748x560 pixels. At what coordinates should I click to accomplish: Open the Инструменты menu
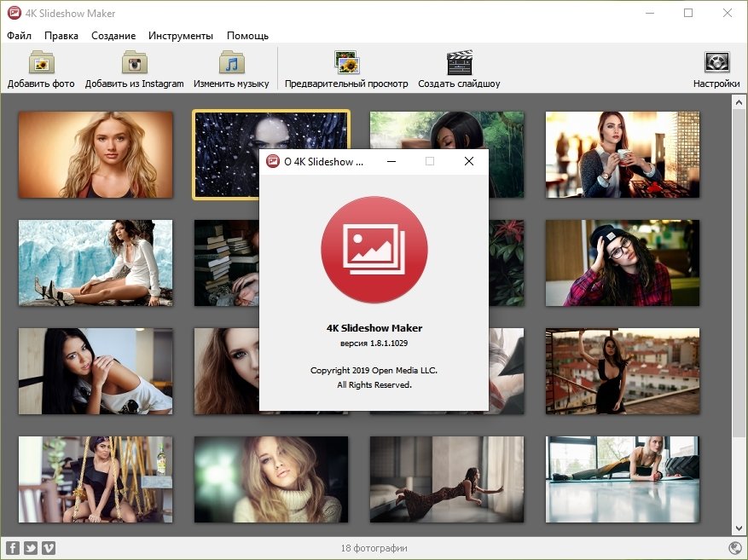pyautogui.click(x=181, y=36)
